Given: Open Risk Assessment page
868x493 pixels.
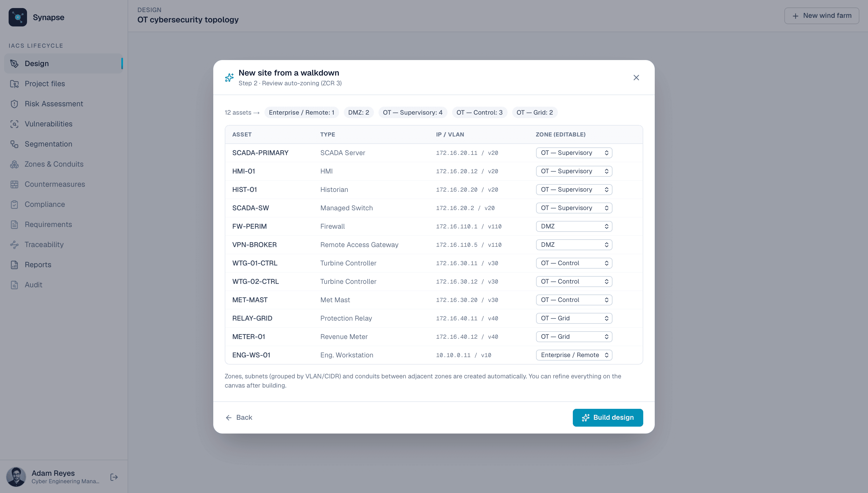Looking at the screenshot, I should coord(63,104).
